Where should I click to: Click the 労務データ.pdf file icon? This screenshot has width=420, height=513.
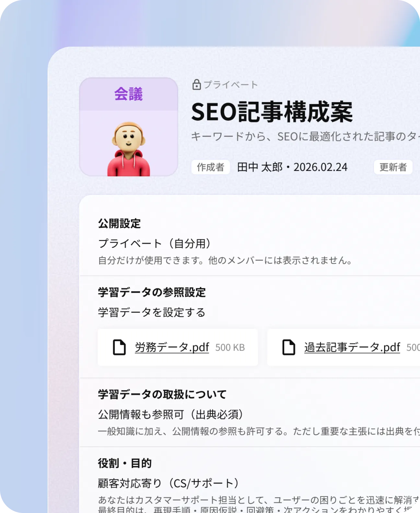click(x=119, y=348)
